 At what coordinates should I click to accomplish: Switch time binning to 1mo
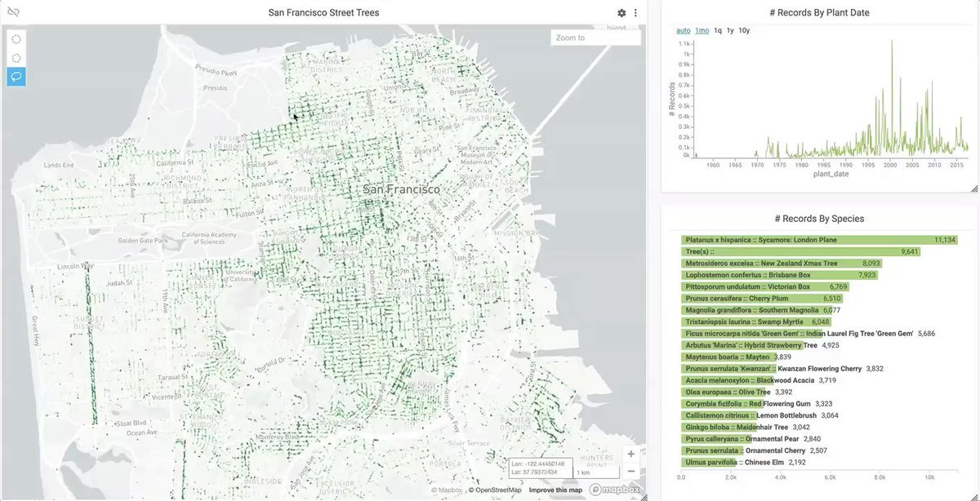(702, 31)
